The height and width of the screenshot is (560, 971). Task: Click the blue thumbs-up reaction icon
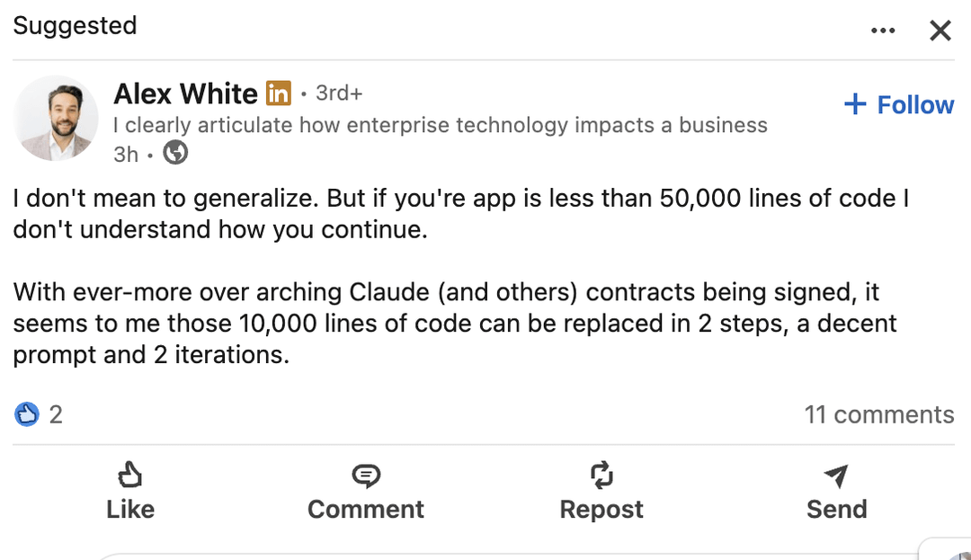(28, 414)
